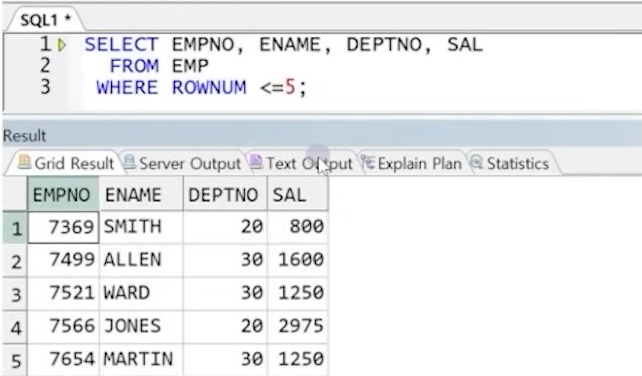The height and width of the screenshot is (376, 642).
Task: Select the DEPTNO column header
Action: [x=225, y=194]
